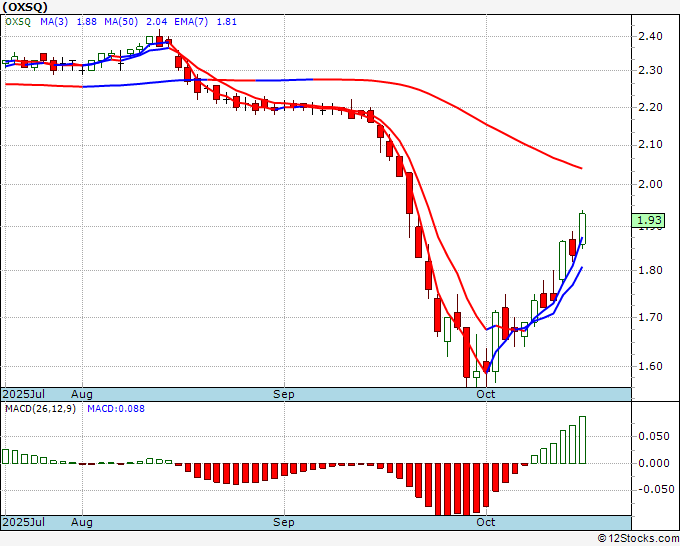Click the end of the MA(50) red line
680x546 pixels.
coord(581,168)
